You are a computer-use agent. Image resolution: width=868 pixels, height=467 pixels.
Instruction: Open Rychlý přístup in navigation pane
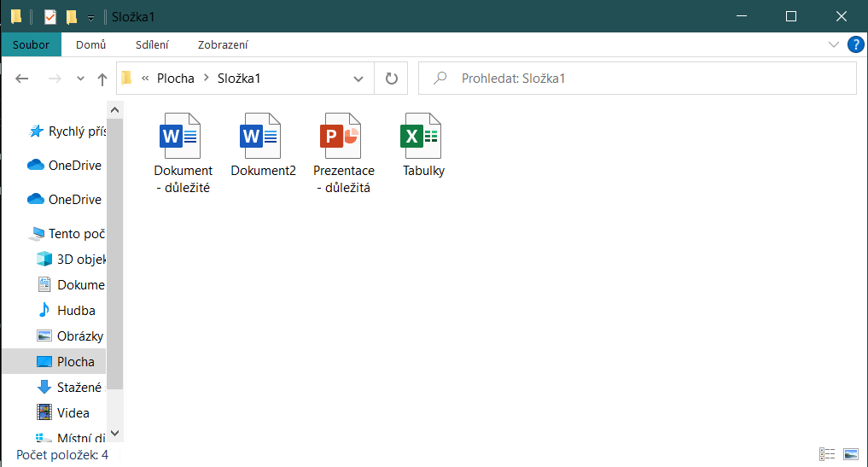click(x=67, y=131)
